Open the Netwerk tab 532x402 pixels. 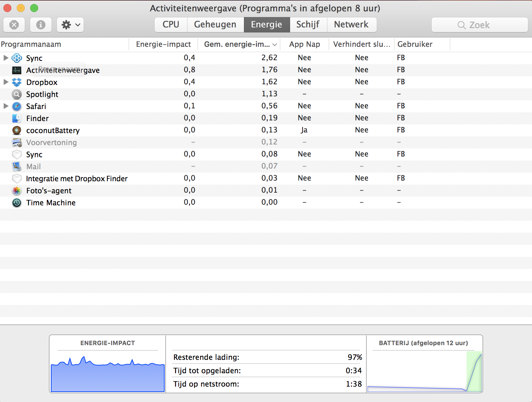click(352, 25)
